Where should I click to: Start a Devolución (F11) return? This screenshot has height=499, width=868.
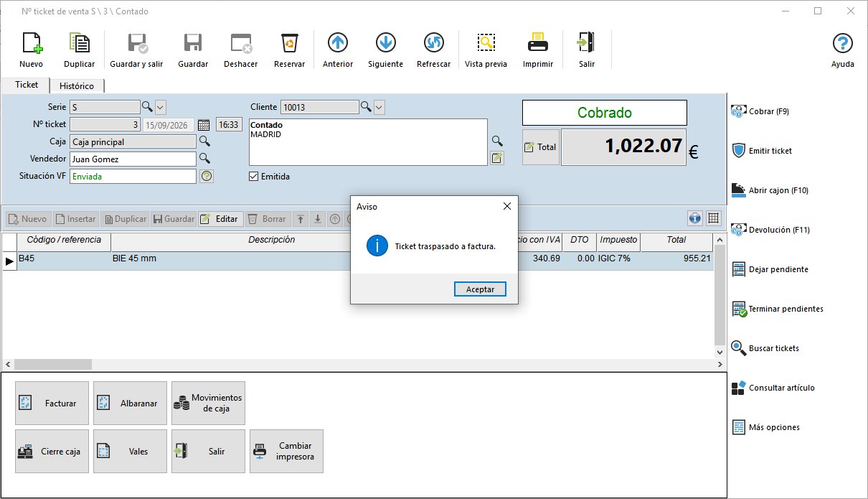click(x=770, y=230)
